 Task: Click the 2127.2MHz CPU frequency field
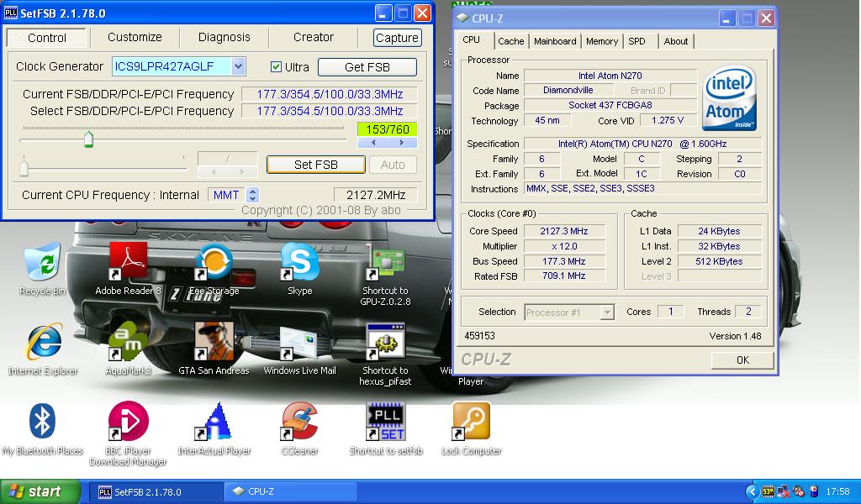(376, 195)
